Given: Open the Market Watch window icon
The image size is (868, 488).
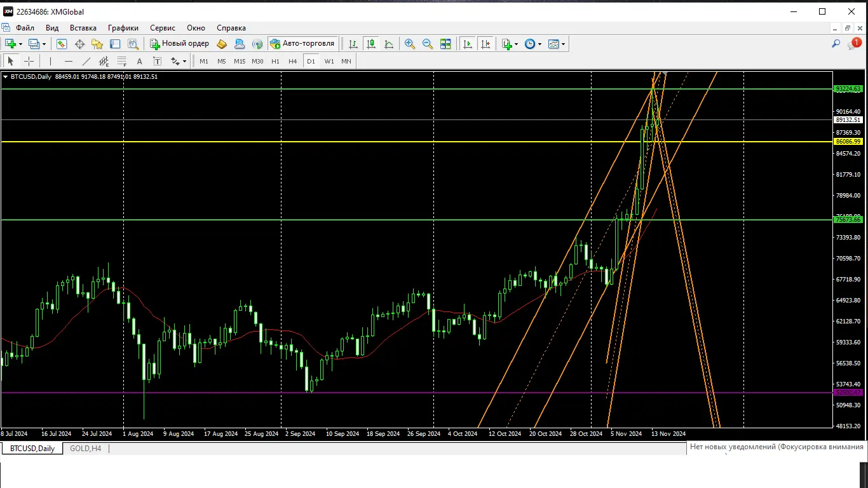Looking at the screenshot, I should click(x=62, y=44).
